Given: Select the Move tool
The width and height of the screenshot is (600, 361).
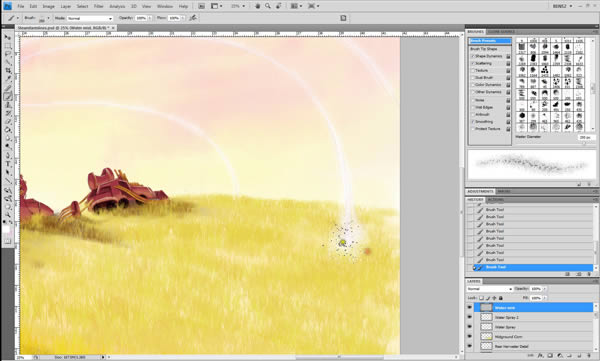Looking at the screenshot, I should click(7, 37).
